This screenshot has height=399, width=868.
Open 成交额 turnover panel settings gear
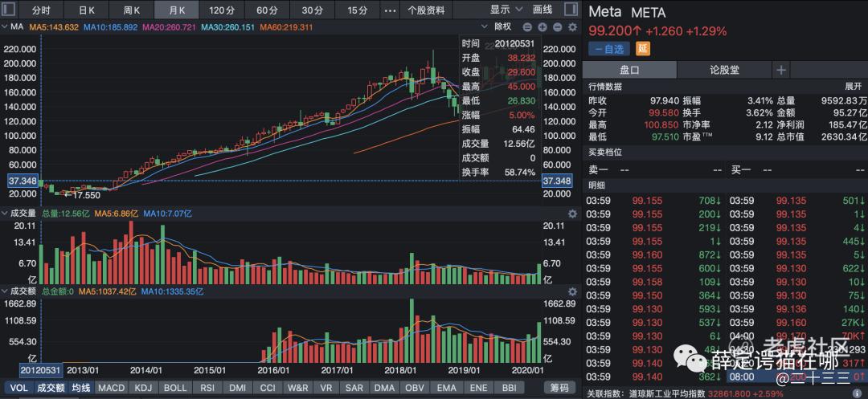tap(572, 291)
